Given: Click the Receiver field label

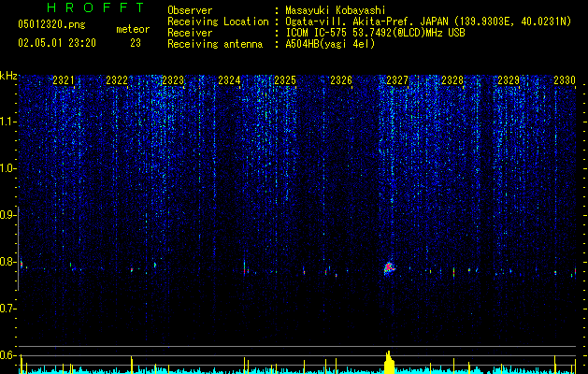Looking at the screenshot, I should (190, 33).
